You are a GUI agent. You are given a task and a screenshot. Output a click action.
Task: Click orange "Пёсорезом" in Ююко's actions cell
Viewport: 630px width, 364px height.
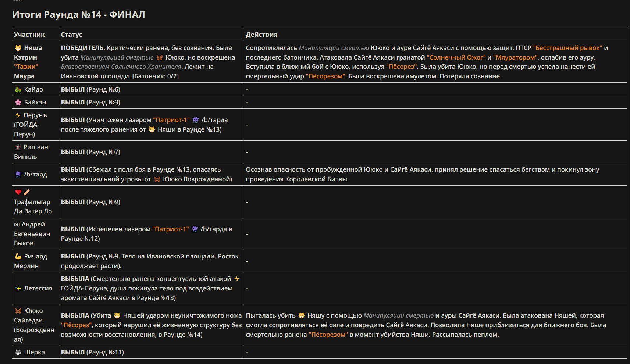[328, 335]
